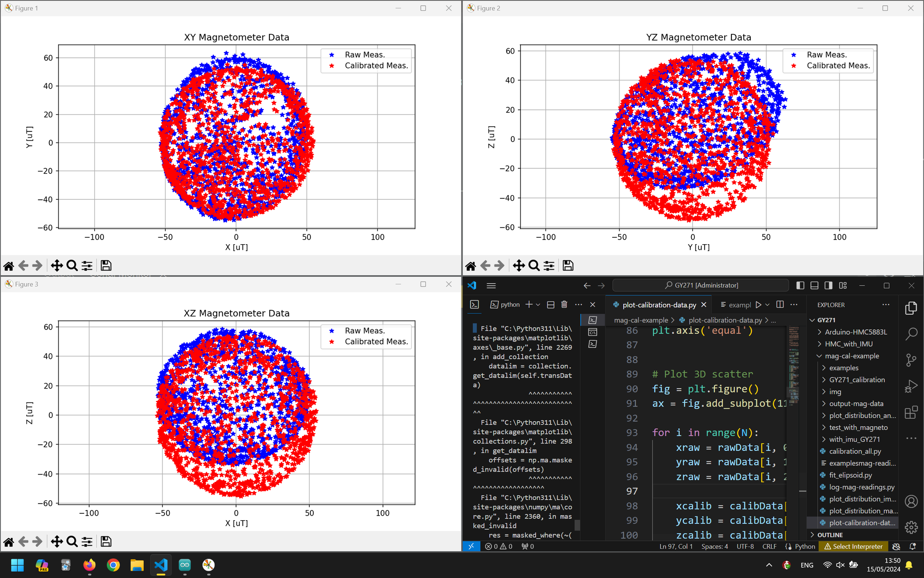924x578 pixels.
Task: Activate Zoom magnifier in Figure 3 toolbar
Action: pos(72,541)
